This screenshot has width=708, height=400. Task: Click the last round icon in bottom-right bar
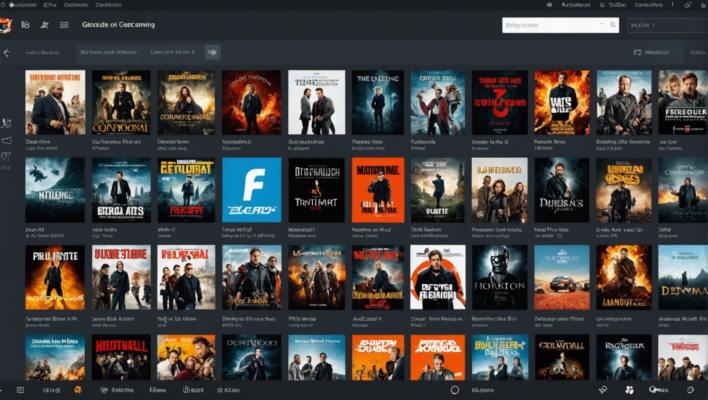click(x=690, y=390)
